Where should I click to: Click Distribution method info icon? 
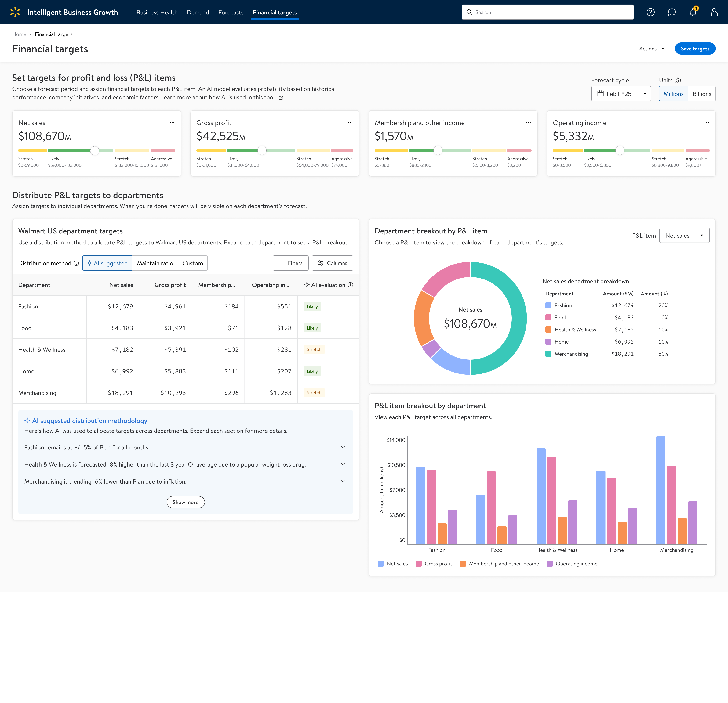(76, 263)
